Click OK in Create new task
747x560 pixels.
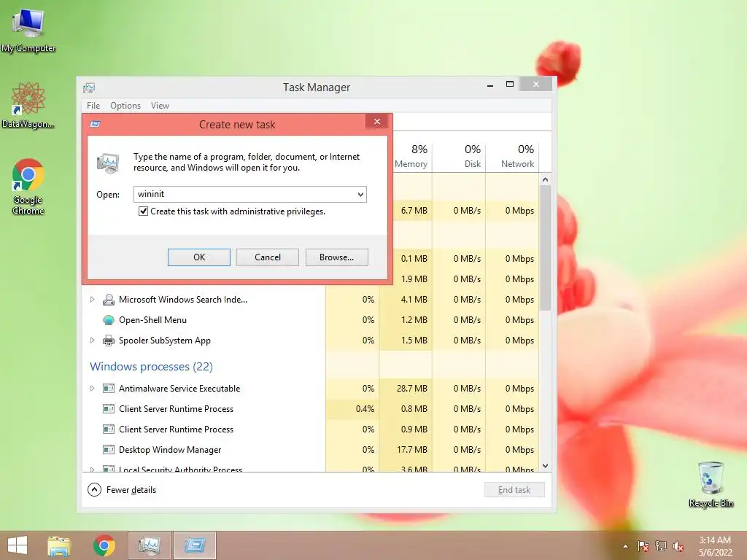pyautogui.click(x=199, y=257)
